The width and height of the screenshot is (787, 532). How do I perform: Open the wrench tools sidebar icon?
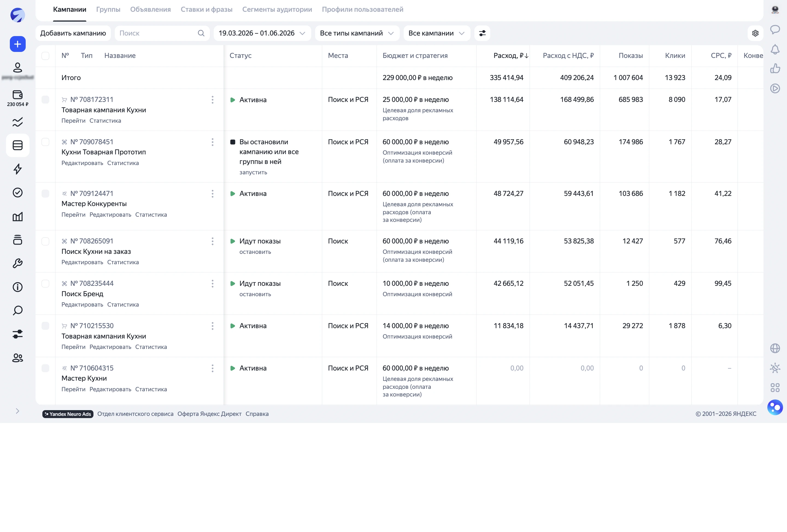coord(17,263)
